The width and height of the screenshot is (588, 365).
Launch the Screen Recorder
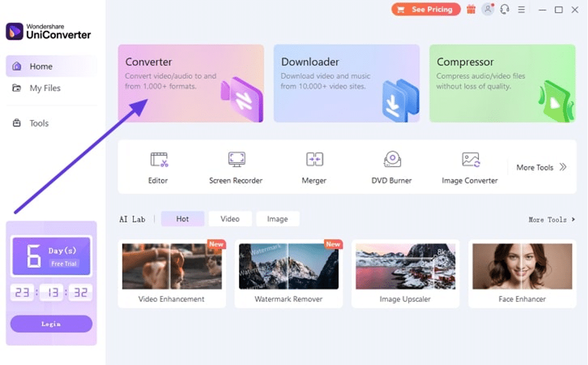click(235, 166)
